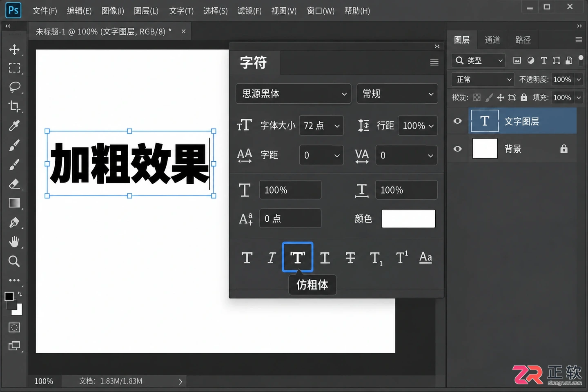Viewport: 588px width, 392px height.
Task: Open the 行距 100% leading dropdown
Action: pyautogui.click(x=418, y=126)
